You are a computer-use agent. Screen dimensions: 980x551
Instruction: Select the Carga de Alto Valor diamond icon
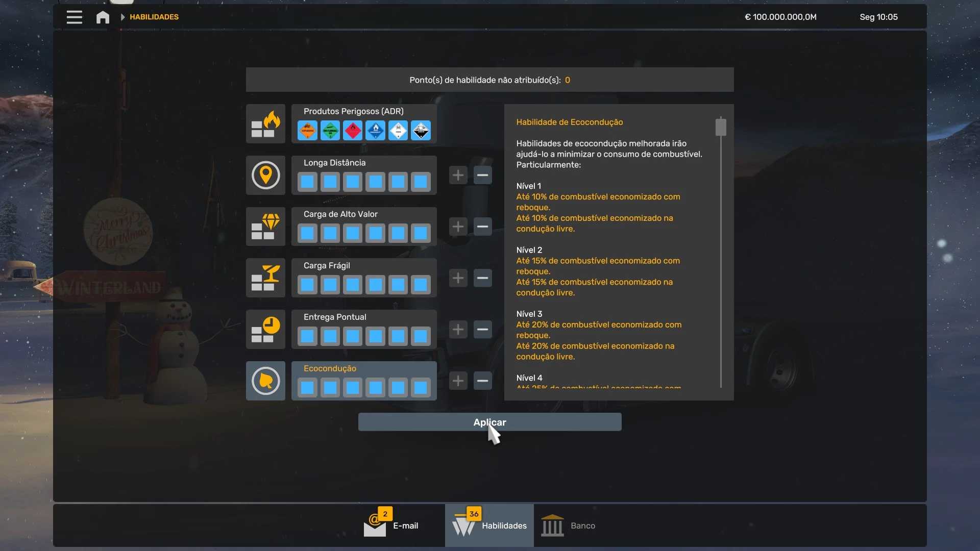[265, 227]
